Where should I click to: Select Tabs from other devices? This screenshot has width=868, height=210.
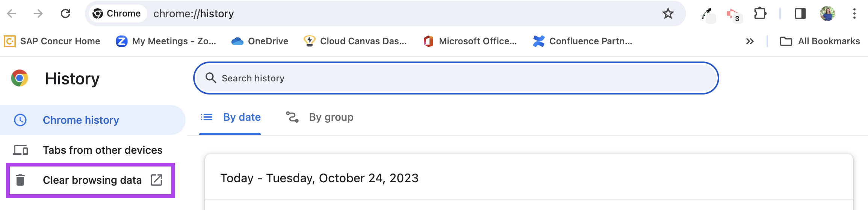pyautogui.click(x=92, y=150)
